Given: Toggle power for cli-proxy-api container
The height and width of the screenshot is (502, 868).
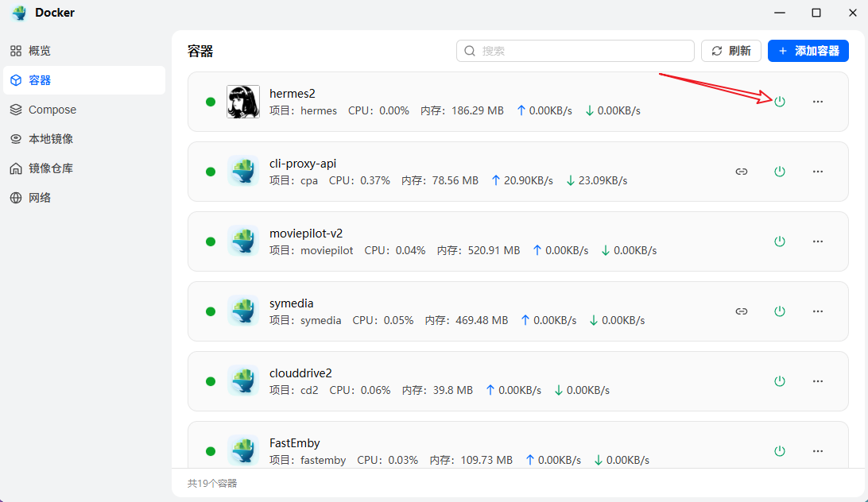Looking at the screenshot, I should click(x=780, y=172).
